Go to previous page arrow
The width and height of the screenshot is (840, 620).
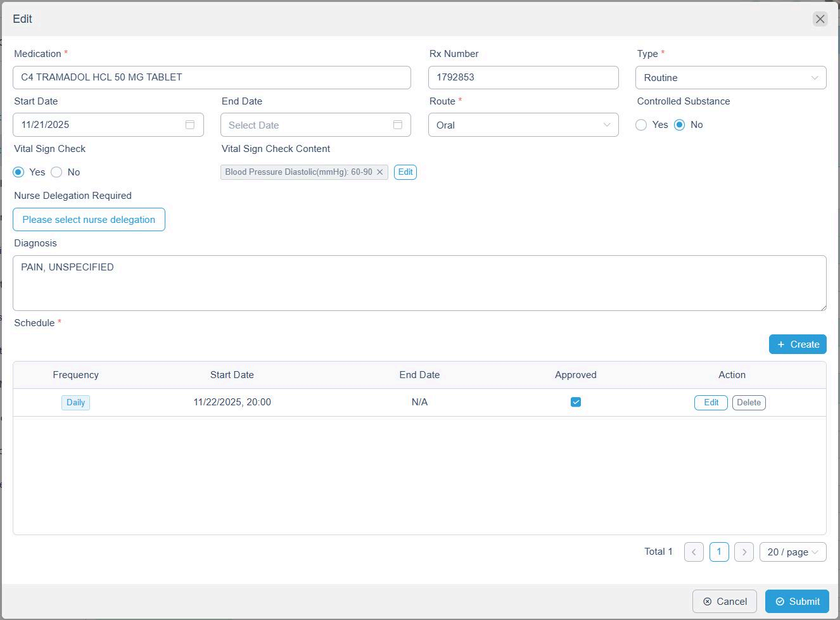point(694,552)
